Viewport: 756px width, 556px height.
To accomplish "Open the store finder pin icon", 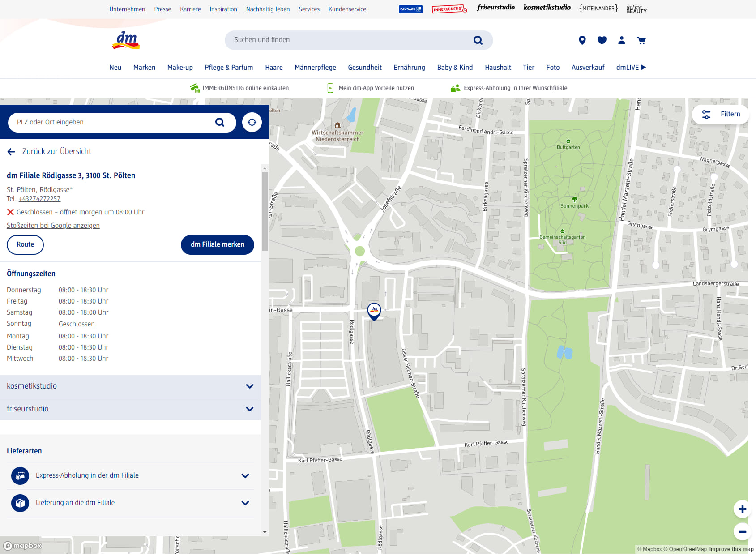I will tap(582, 40).
